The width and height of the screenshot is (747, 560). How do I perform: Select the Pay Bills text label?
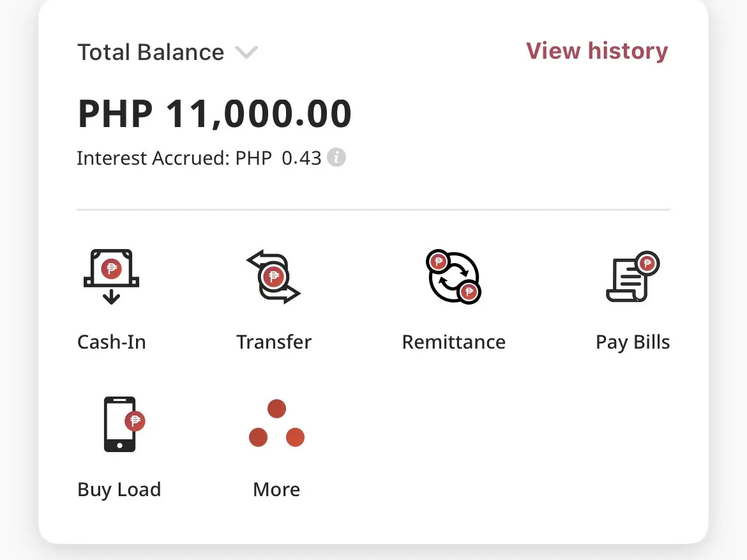[x=633, y=343]
